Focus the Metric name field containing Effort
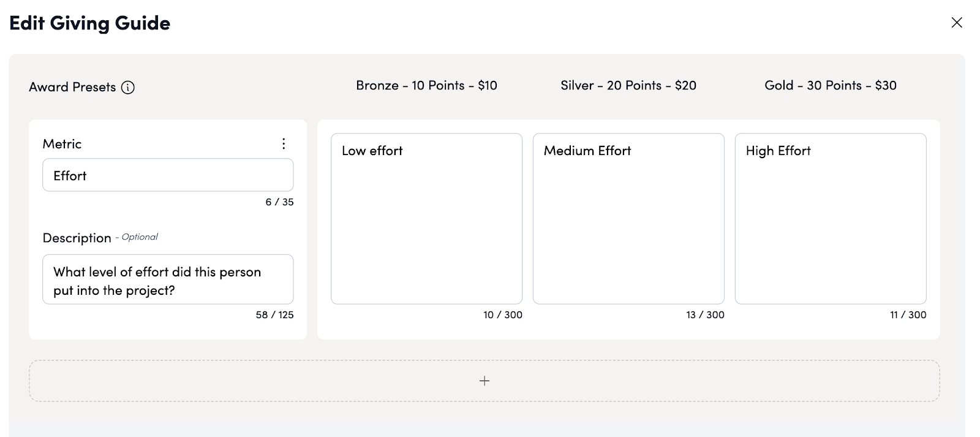 click(x=168, y=176)
